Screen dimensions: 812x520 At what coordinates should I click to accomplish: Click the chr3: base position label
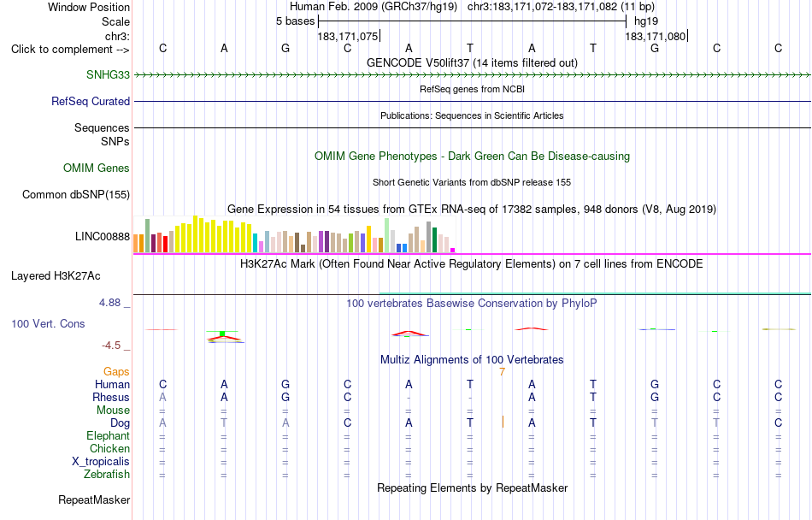[117, 36]
